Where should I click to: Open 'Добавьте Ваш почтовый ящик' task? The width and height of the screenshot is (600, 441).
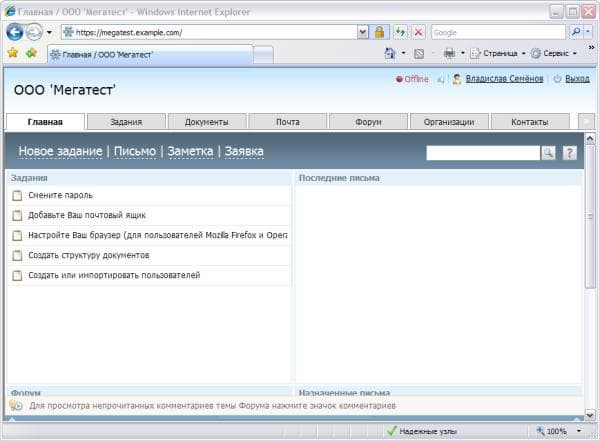(x=87, y=215)
